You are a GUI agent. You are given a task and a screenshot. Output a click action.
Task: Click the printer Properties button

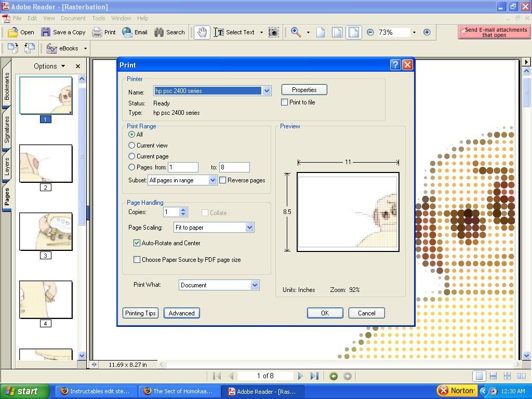pyautogui.click(x=304, y=90)
